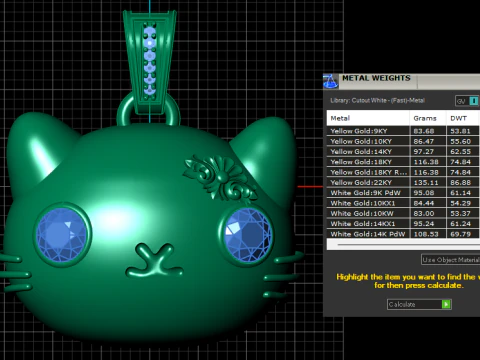Select the White Gold:14K PdW row
Viewport: 480px width, 360px height.
[x=403, y=234]
